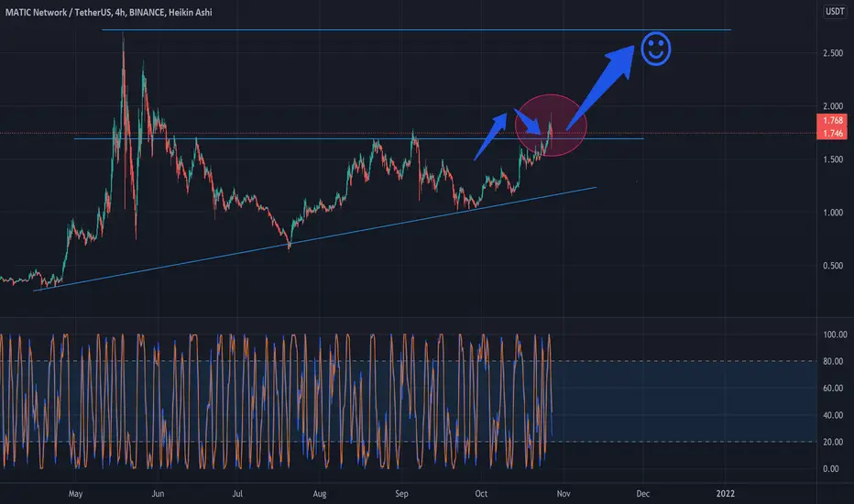854x504 pixels.
Task: Click the 60.00 oscillator scale value
Action: [x=833, y=388]
